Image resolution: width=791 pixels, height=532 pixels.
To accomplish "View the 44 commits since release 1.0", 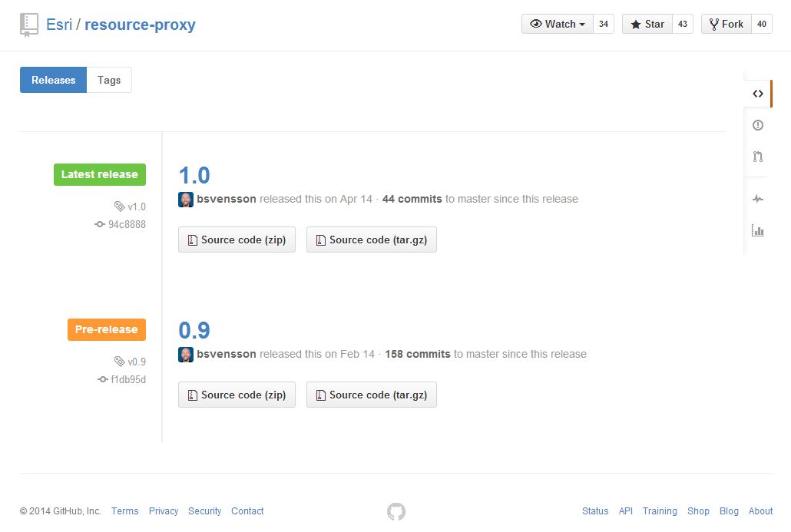I will point(412,199).
